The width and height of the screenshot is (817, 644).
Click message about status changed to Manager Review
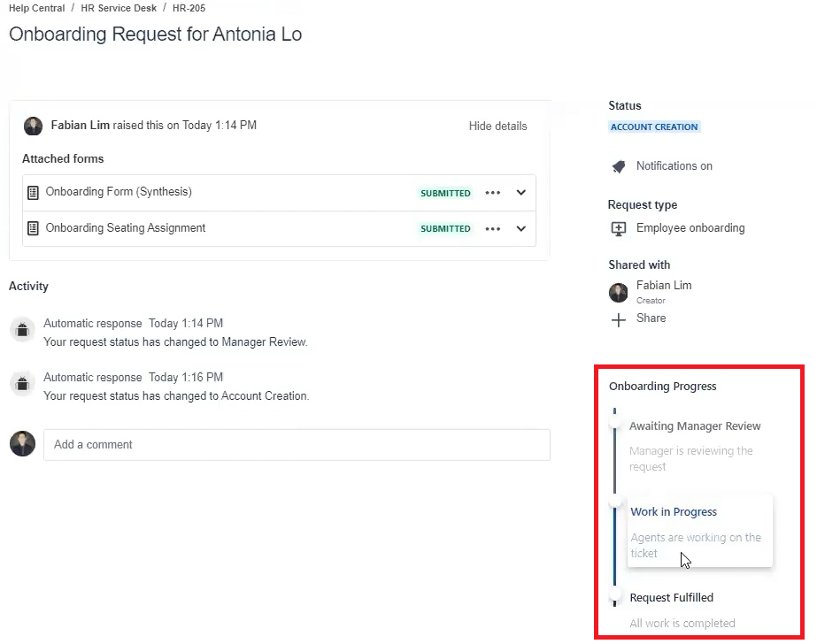coord(175,342)
